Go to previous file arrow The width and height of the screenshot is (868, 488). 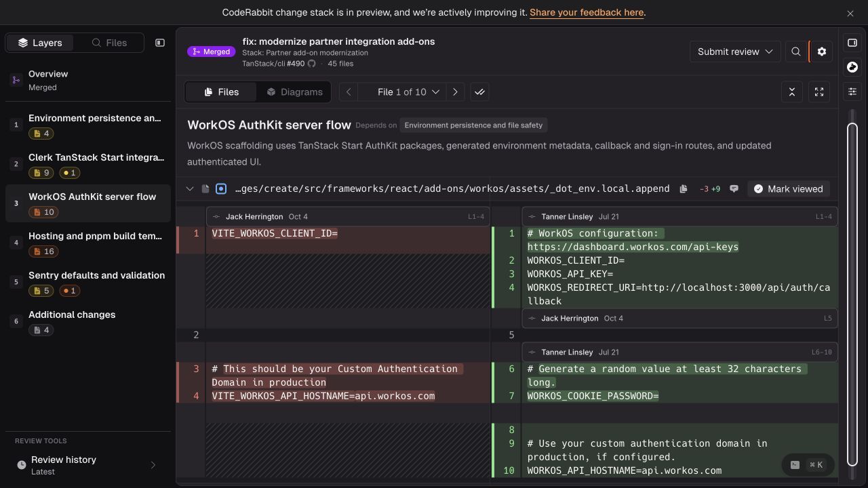click(349, 92)
